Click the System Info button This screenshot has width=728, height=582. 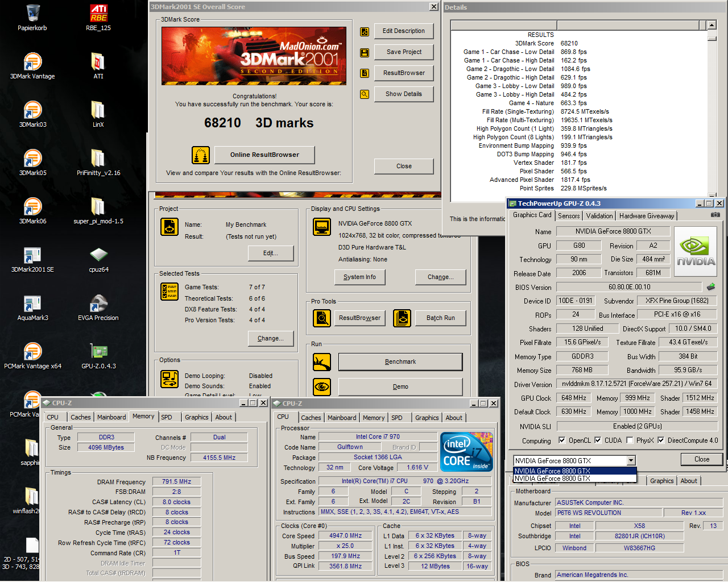point(359,277)
